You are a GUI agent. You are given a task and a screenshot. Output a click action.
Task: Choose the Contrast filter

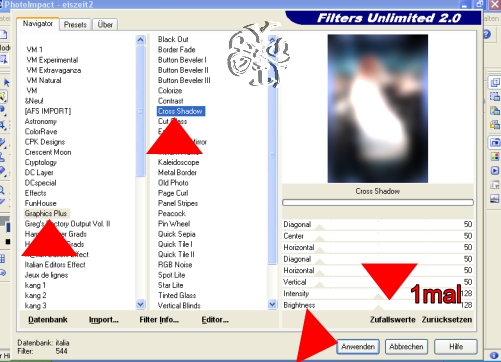click(170, 101)
